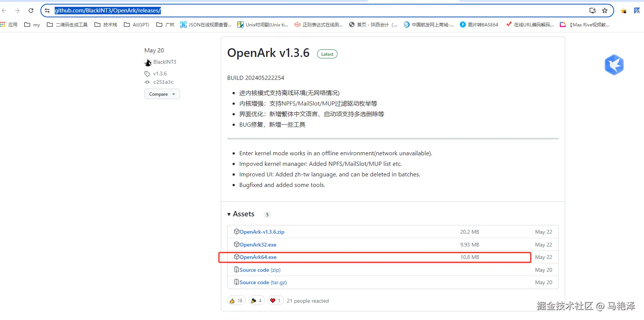644x320 pixels.
Task: Open the 首页 - 陕西会计 bookmark
Action: tap(373, 24)
